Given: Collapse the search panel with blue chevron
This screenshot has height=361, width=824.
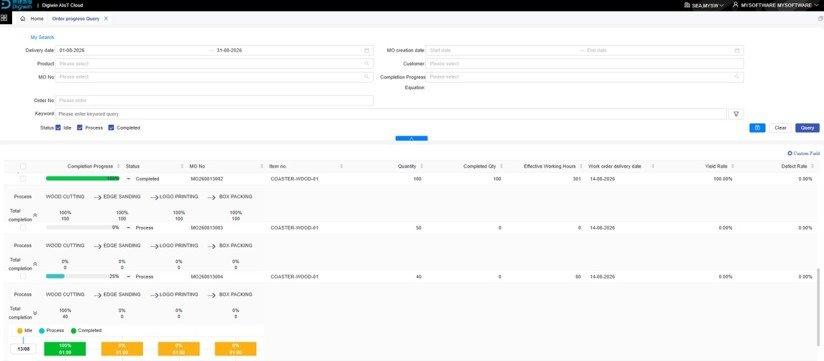Looking at the screenshot, I should click(411, 138).
